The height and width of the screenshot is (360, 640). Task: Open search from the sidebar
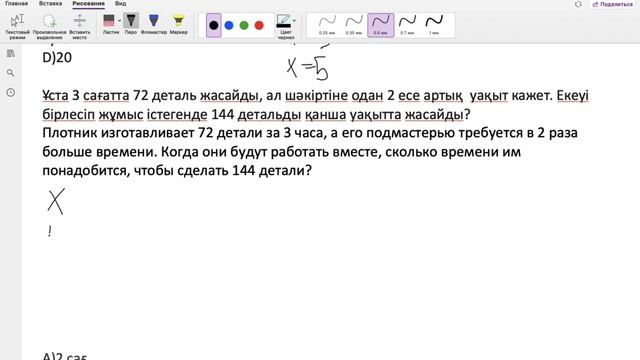pyautogui.click(x=11, y=73)
